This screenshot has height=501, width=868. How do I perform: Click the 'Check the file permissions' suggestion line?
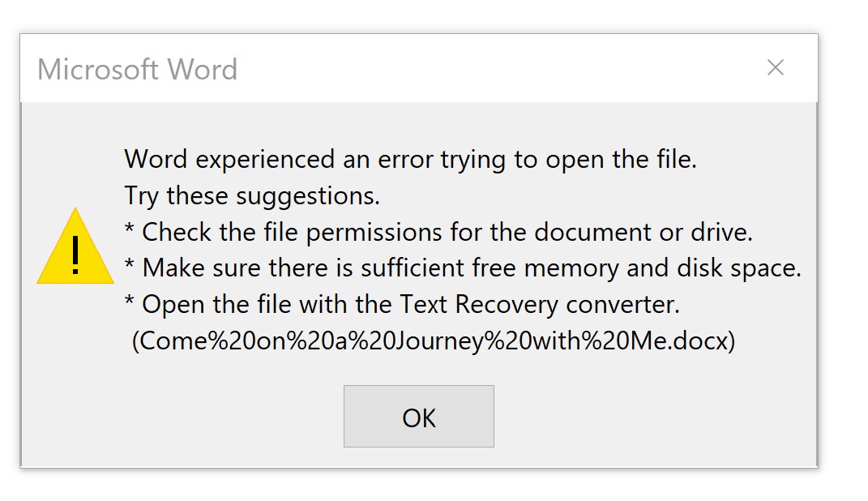pyautogui.click(x=438, y=232)
